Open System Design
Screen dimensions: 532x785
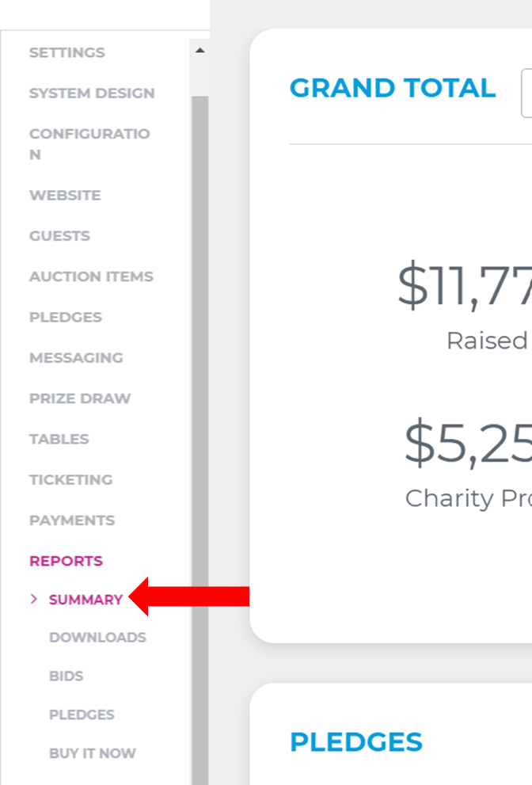[92, 93]
